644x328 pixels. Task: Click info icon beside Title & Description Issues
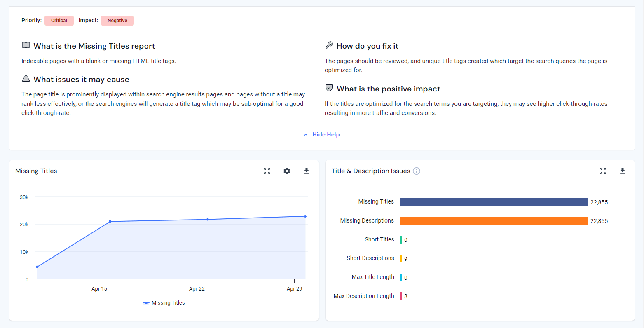coord(417,171)
